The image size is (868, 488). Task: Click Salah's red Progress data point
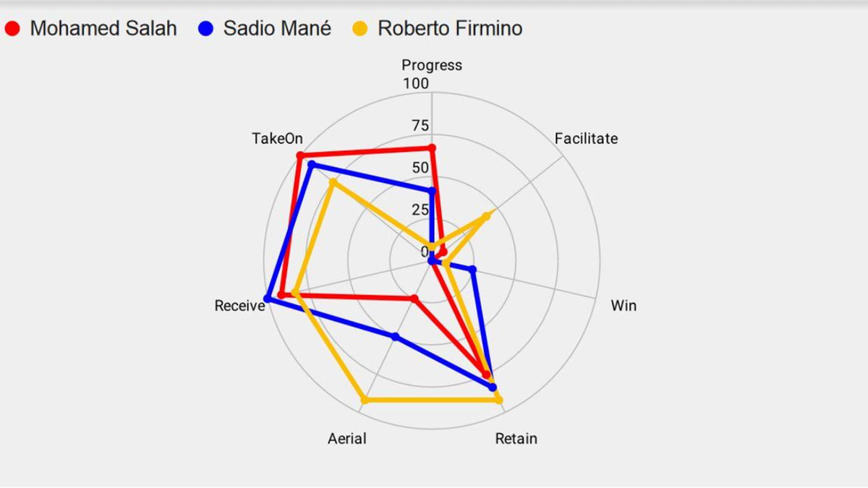pos(432,148)
